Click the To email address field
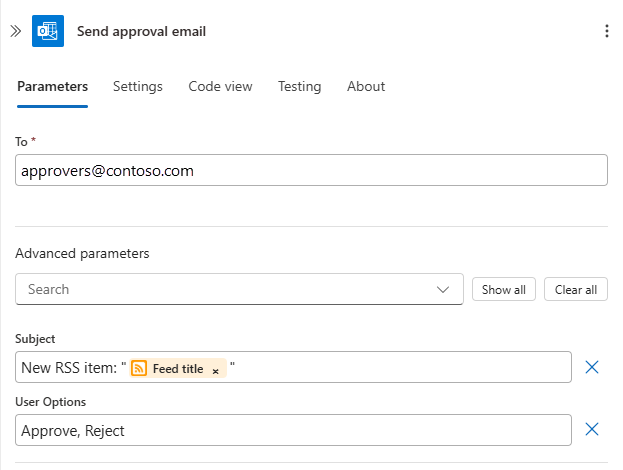 tap(310, 170)
